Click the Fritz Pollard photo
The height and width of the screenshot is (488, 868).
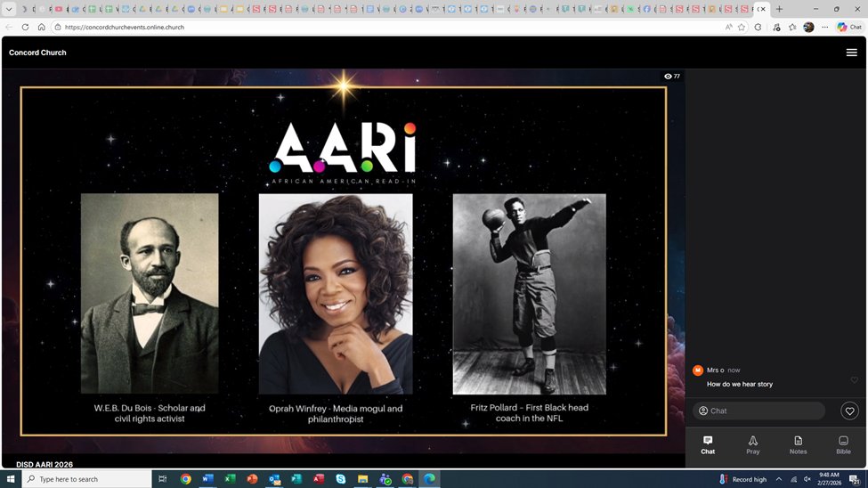[x=529, y=294]
